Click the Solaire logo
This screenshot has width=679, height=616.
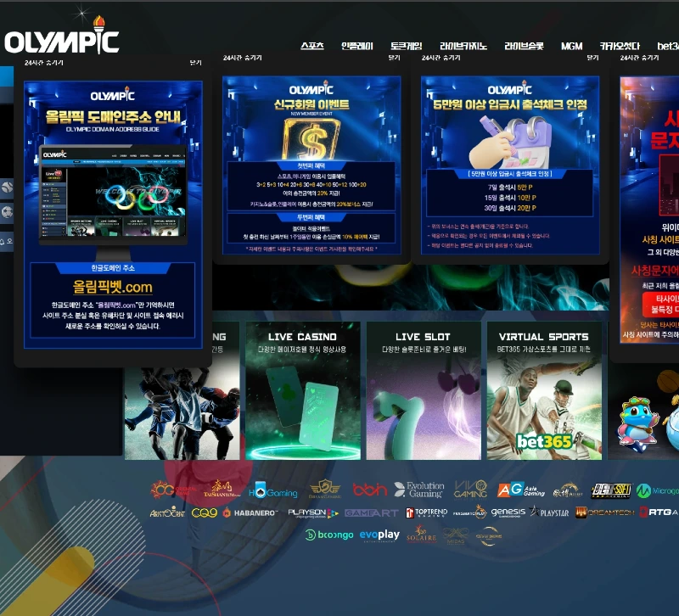click(x=421, y=535)
